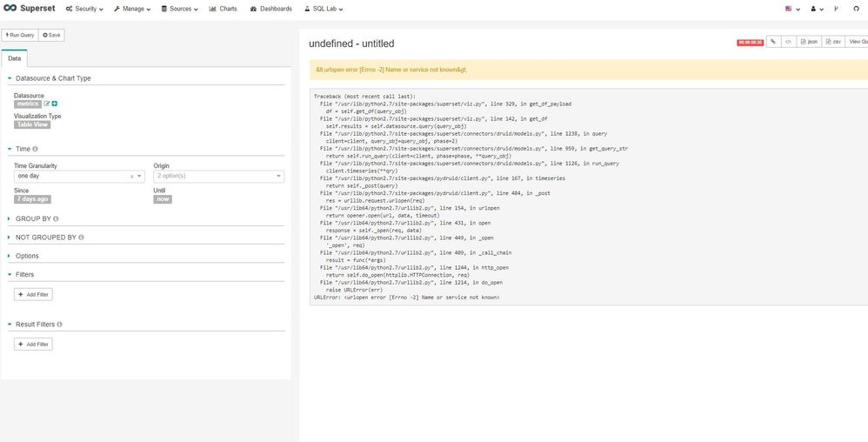Open the GitHub repository icon
Image resolution: width=868 pixels, height=442 pixels.
[856, 9]
